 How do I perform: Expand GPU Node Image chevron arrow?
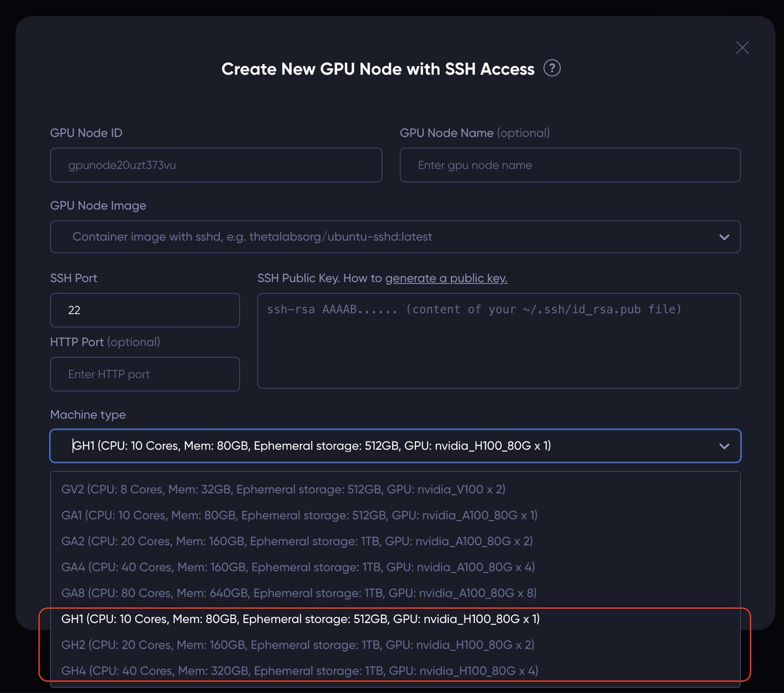tap(724, 237)
